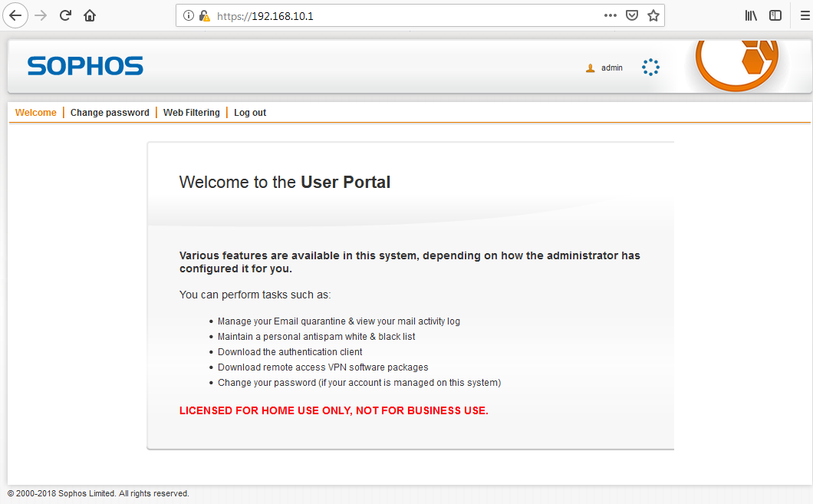Toggle the browser sidebar
Screen dimensions: 813x504
(775, 15)
